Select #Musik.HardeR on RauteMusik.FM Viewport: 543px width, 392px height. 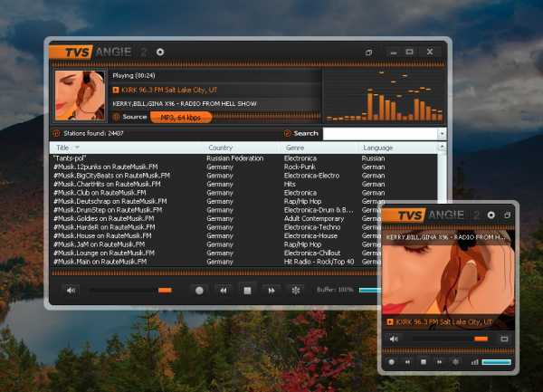click(214, 227)
